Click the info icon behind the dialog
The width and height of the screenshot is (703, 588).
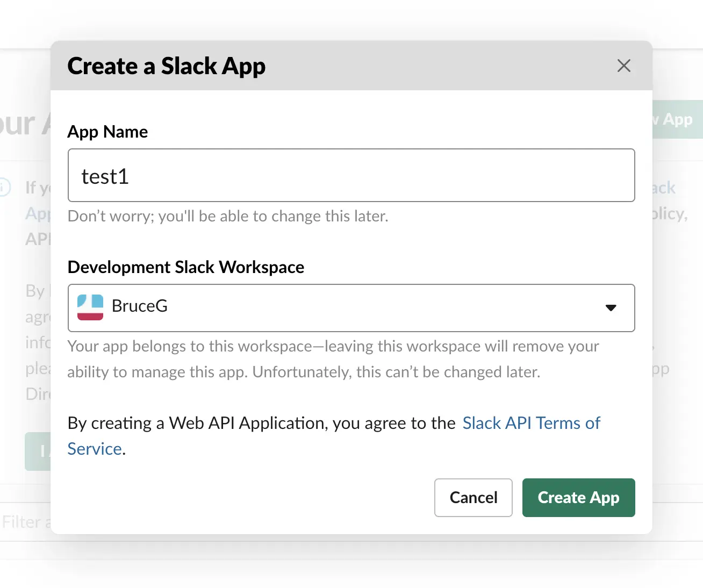4,188
